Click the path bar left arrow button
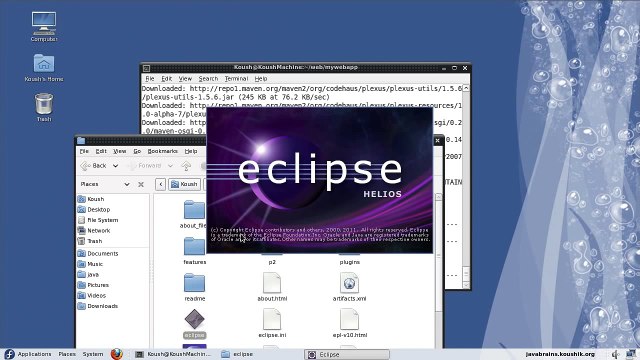The width and height of the screenshot is (640, 360). (161, 184)
